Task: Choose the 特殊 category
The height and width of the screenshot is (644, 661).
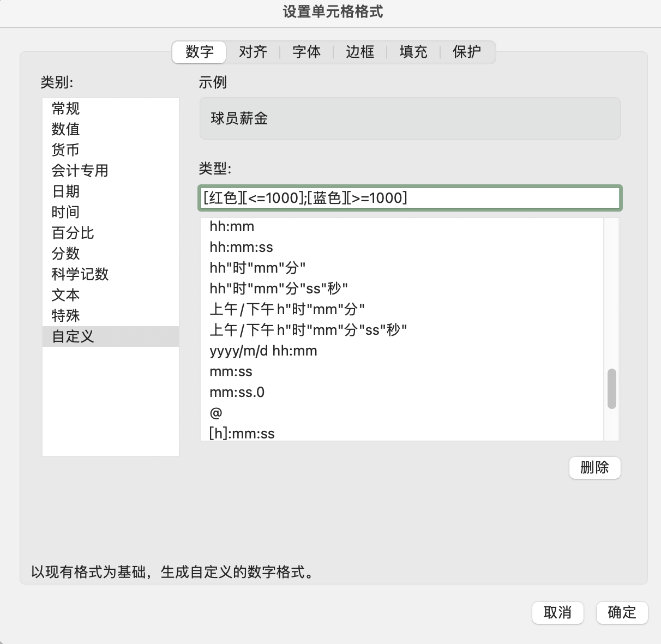Action: click(x=111, y=316)
